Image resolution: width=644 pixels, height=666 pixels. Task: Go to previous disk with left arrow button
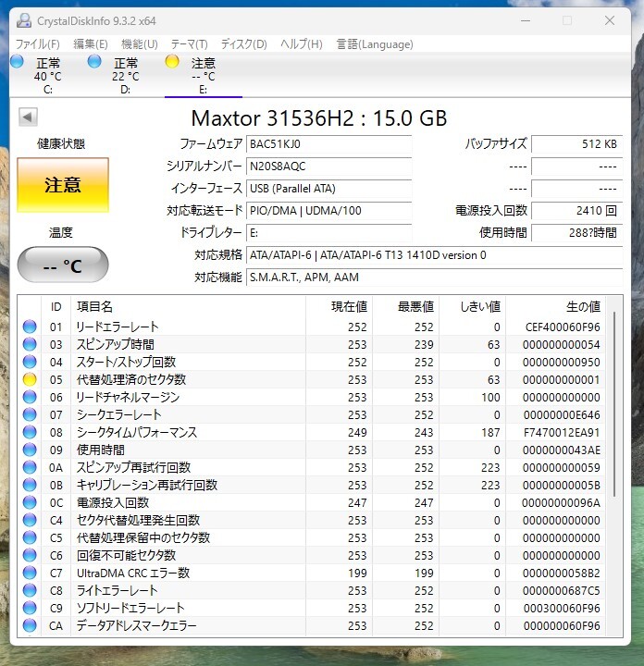(28, 117)
